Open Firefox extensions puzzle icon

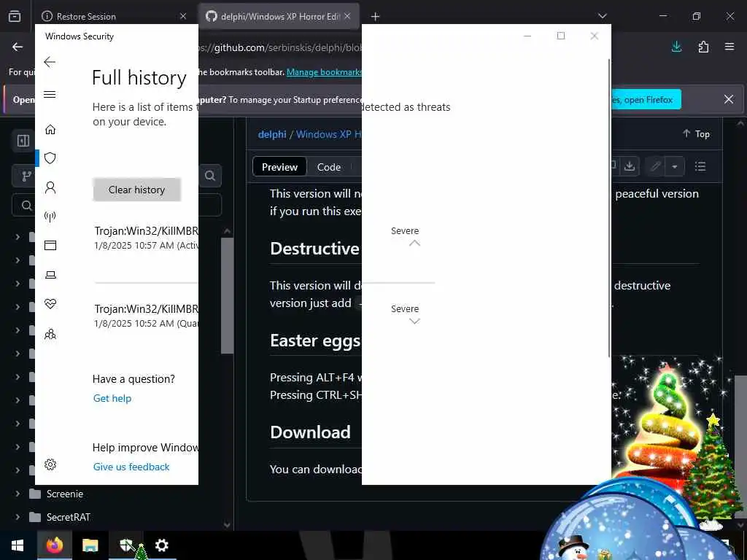tap(703, 47)
